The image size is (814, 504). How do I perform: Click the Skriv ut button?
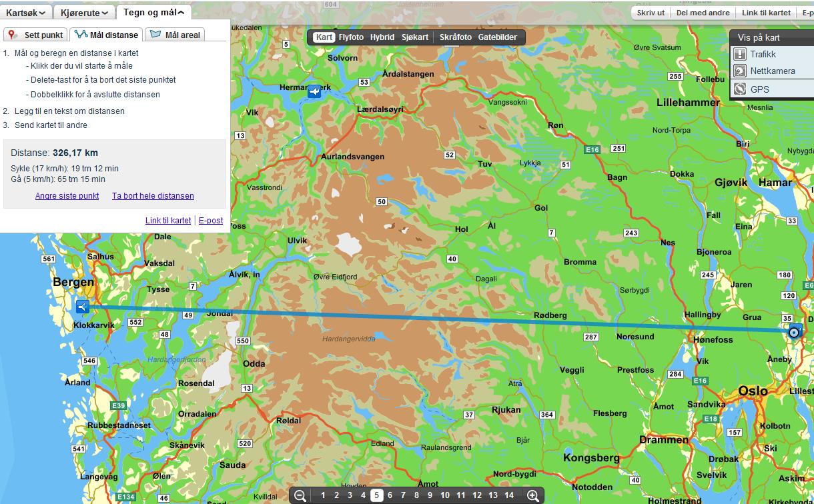tap(651, 13)
